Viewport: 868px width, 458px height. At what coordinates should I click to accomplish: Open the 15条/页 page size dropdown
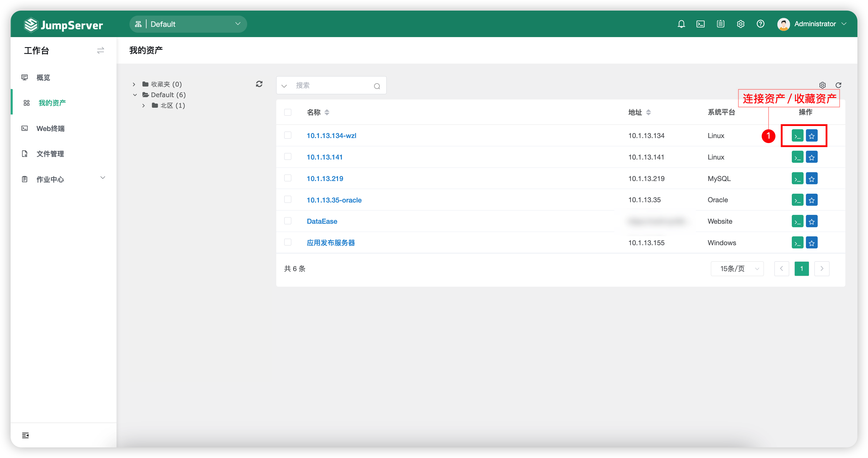tap(737, 269)
